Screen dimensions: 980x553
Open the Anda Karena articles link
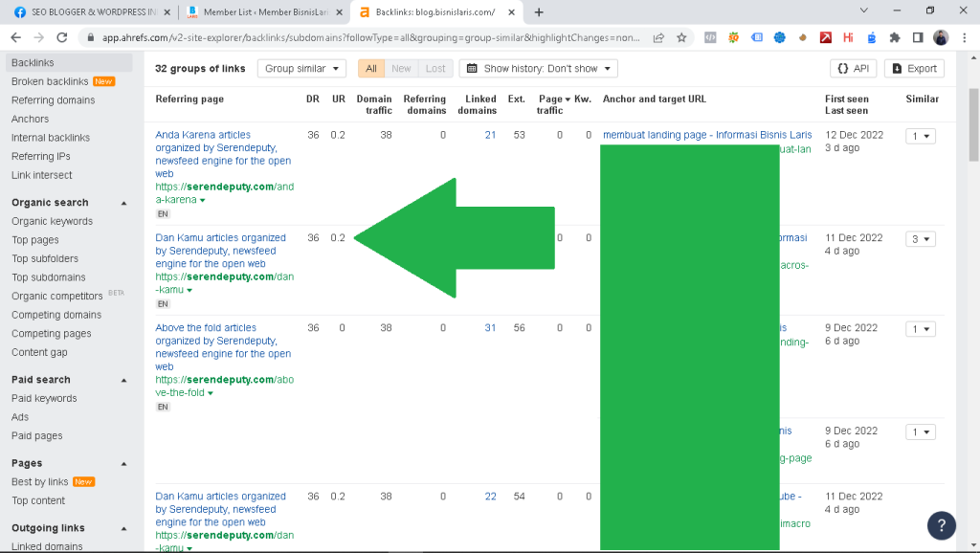tap(223, 154)
